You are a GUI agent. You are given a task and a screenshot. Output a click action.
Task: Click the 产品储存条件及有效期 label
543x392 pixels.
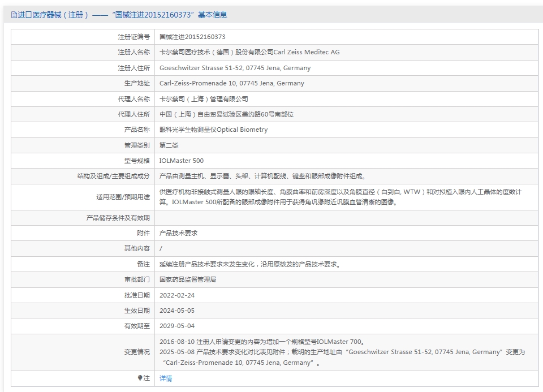click(118, 218)
